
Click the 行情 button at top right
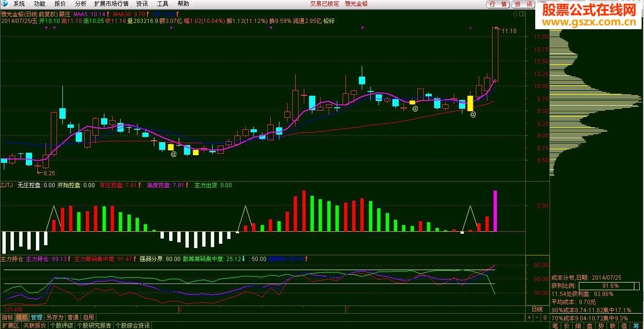[498, 4]
